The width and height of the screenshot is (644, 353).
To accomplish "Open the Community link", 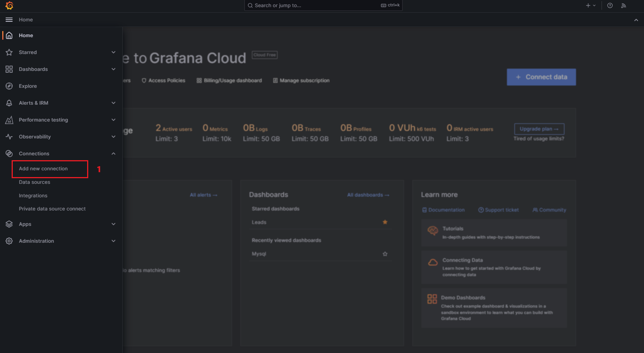I will click(x=549, y=210).
